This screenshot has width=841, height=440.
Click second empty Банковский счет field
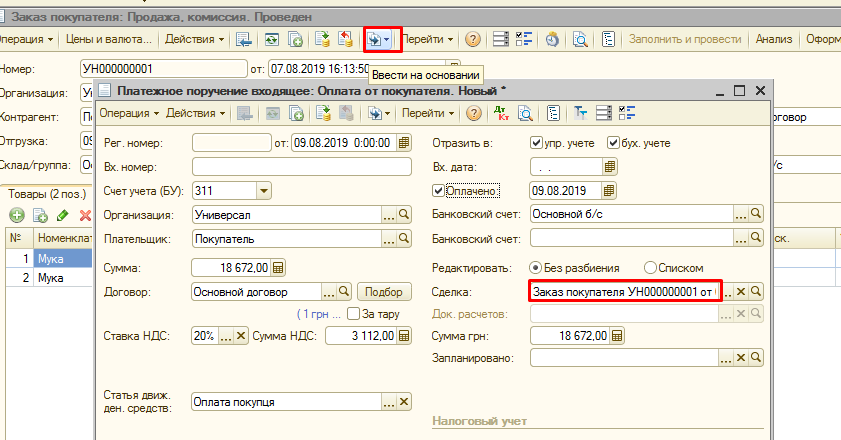(x=631, y=238)
